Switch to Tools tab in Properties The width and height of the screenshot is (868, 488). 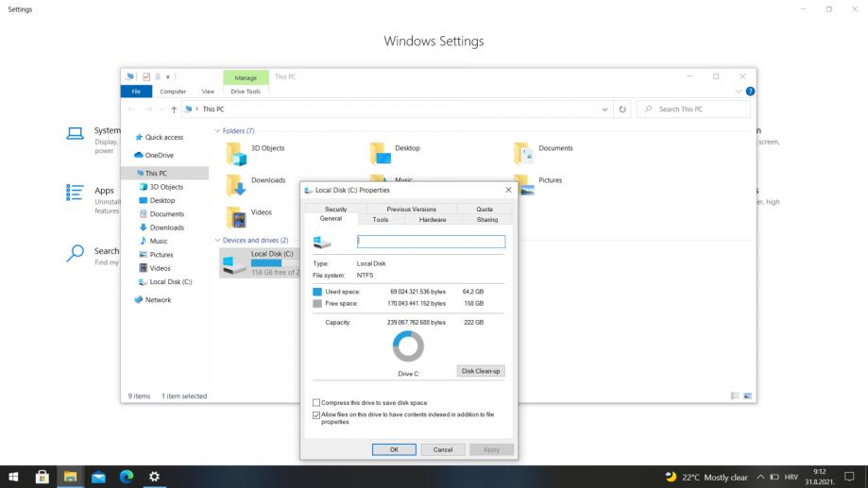tap(381, 220)
